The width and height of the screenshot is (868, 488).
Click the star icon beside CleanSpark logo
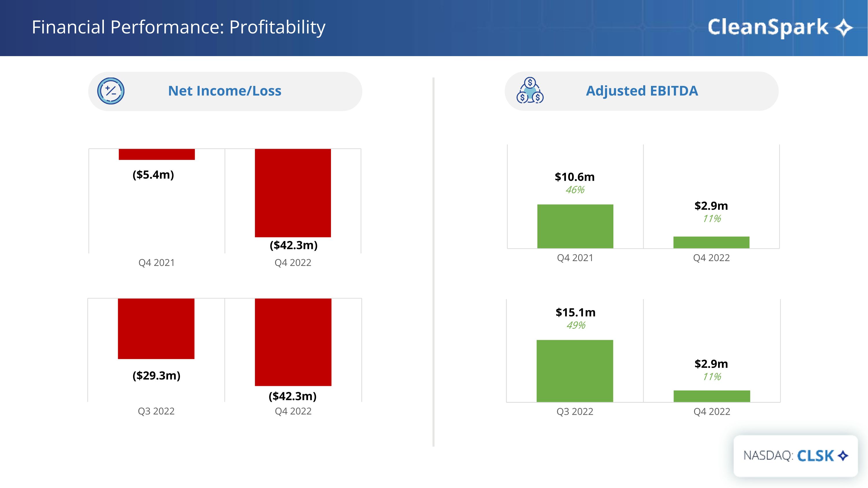pyautogui.click(x=844, y=27)
